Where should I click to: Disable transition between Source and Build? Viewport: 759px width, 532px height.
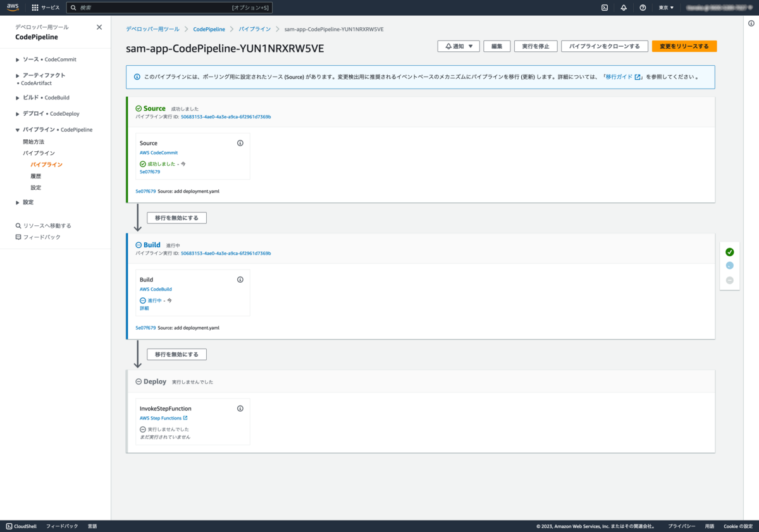[x=177, y=218]
